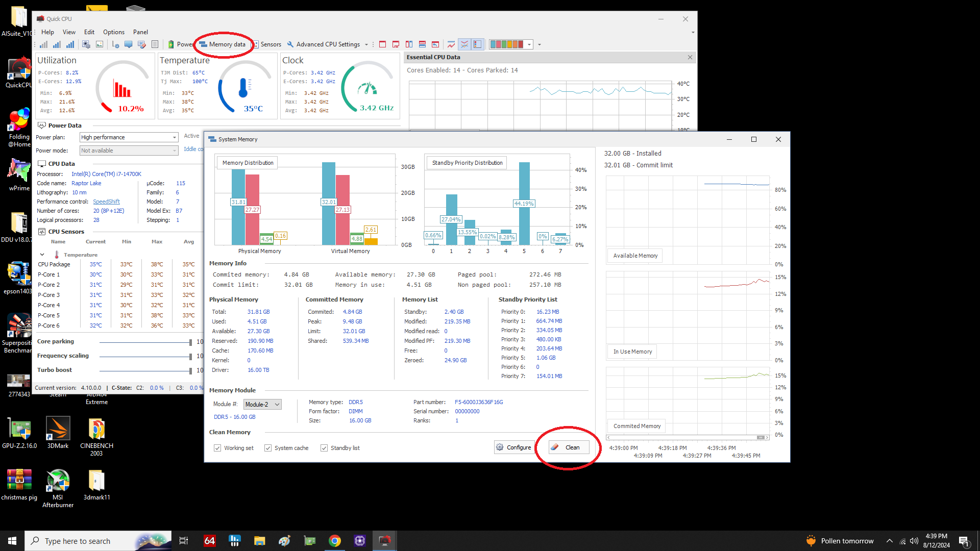Screen dimensions: 980x551
Task: Click the red line chart toolbar icon
Action: click(x=451, y=44)
